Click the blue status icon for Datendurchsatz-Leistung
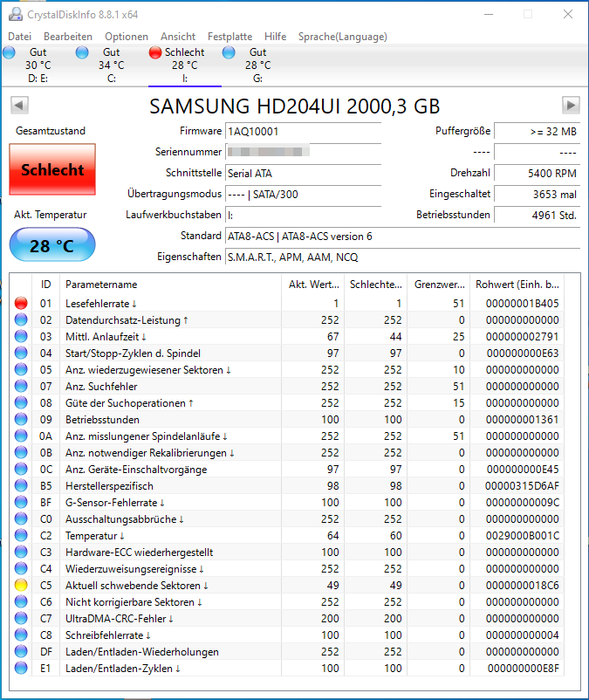Image resolution: width=589 pixels, height=700 pixels. coord(21,320)
